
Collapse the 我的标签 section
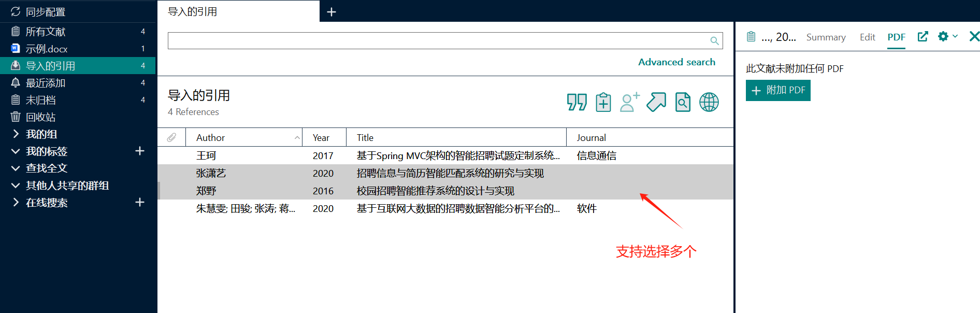[x=16, y=151]
